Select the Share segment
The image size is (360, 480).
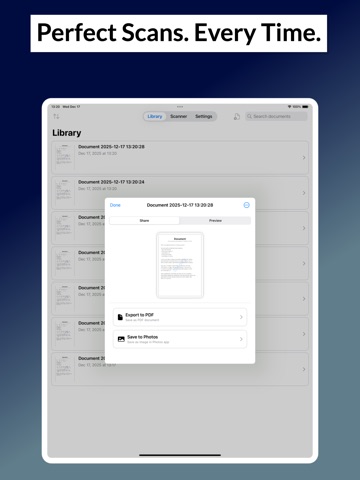tap(144, 221)
